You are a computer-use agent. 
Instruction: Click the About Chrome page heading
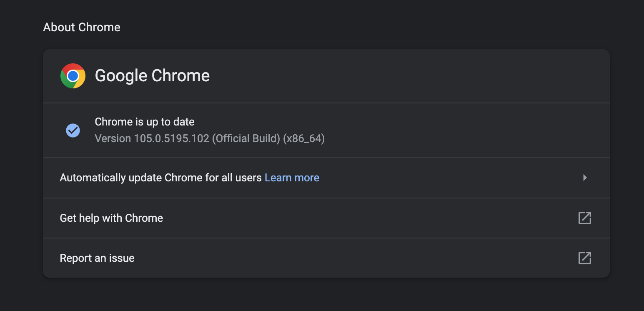pos(82,28)
